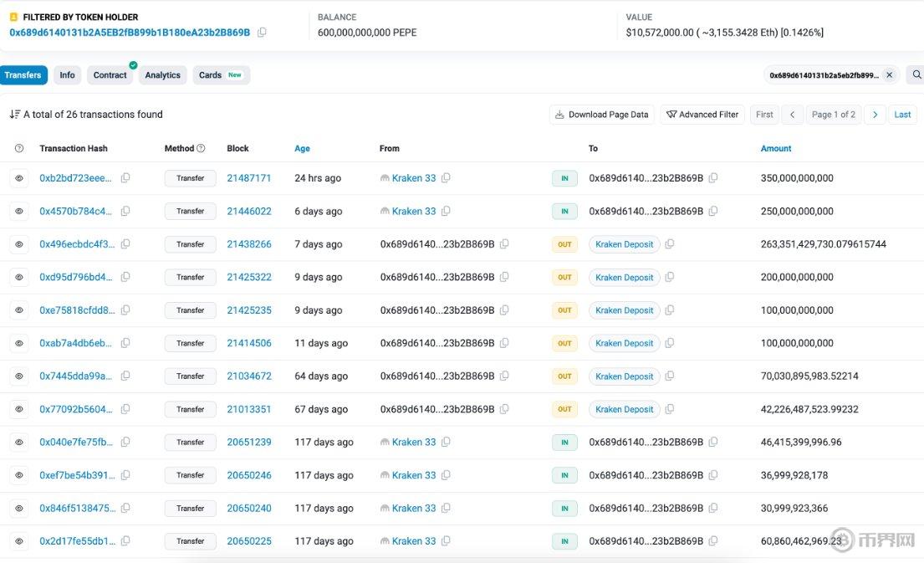Preview details of transaction 0xb2bd723eee via eye icon
The width and height of the screenshot is (924, 563).
coord(18,178)
